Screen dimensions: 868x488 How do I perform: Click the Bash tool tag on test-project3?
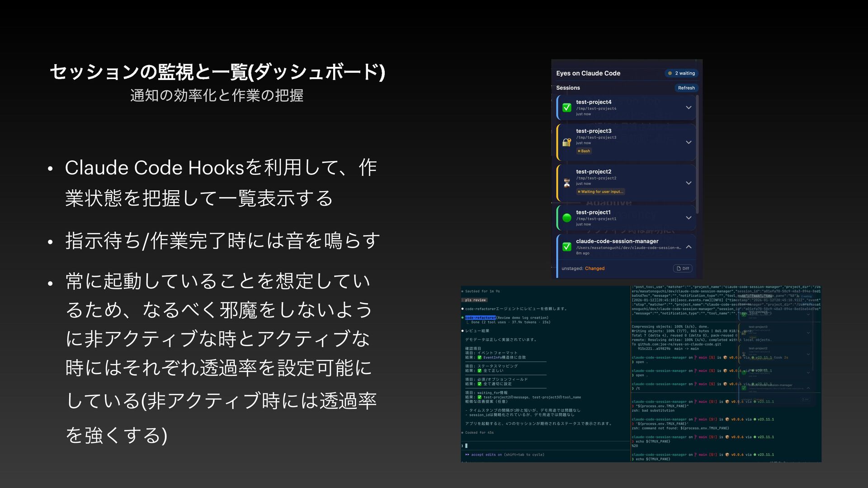[584, 151]
